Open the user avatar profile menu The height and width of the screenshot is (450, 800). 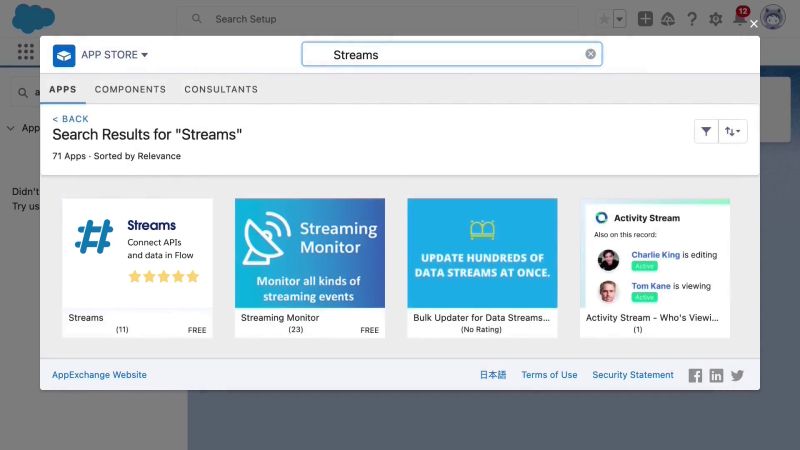(x=772, y=17)
